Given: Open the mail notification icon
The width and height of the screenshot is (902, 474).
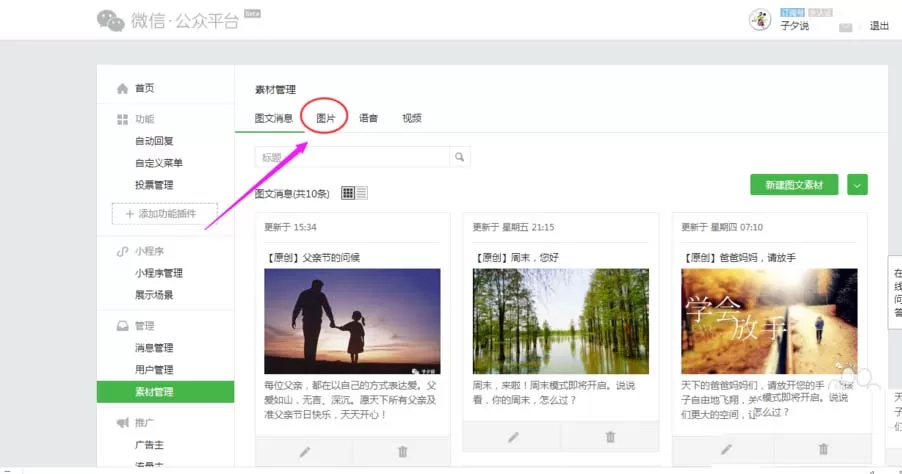Looking at the screenshot, I should [845, 28].
